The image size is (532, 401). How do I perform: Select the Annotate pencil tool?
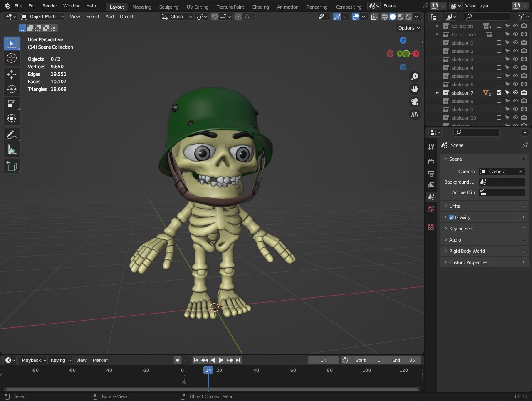click(12, 135)
